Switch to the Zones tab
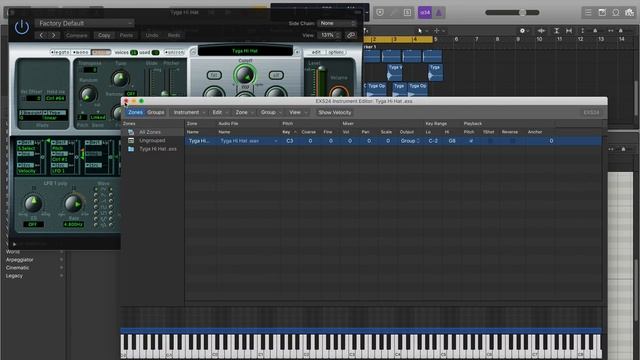The image size is (640, 360). click(135, 112)
